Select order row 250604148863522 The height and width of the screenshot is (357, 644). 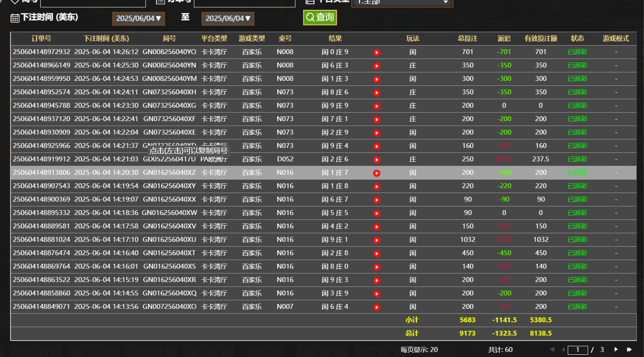pyautogui.click(x=42, y=280)
